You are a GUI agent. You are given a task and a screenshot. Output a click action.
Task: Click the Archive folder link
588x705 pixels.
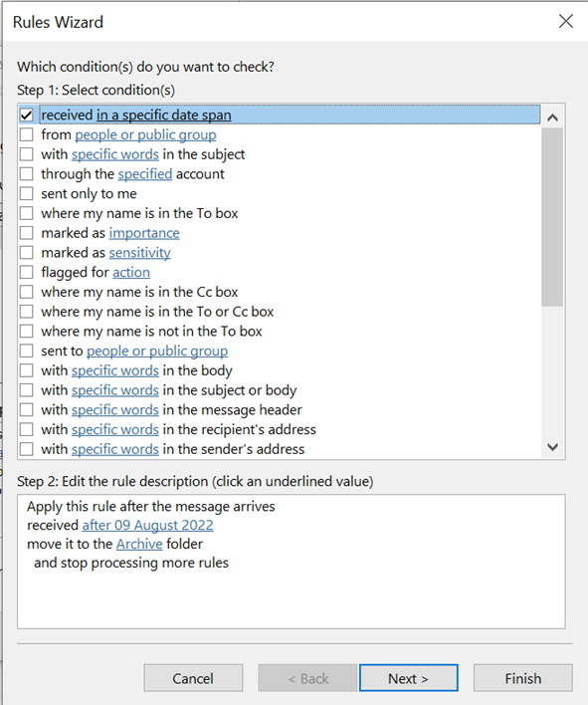point(139,544)
